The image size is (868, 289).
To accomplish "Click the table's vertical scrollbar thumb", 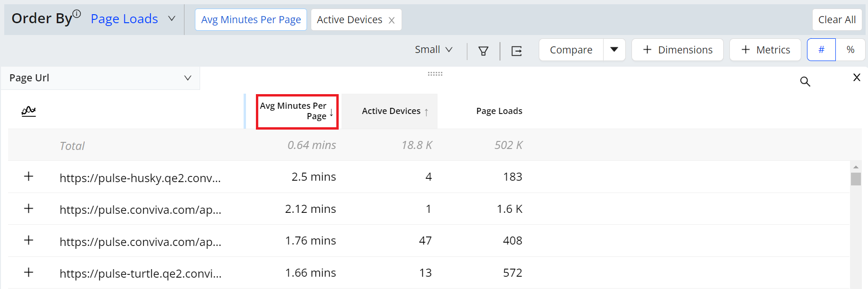I will 855,179.
